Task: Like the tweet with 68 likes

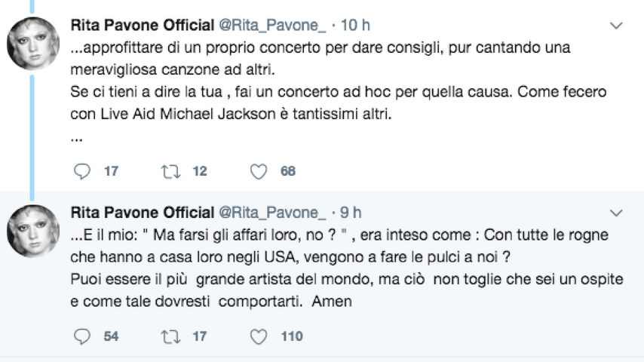Action: [259, 172]
